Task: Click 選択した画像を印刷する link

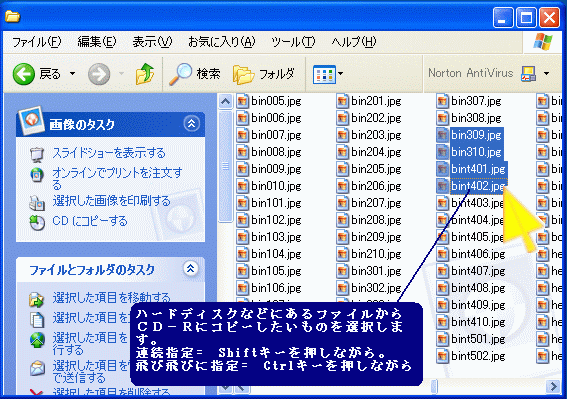Action: [x=111, y=201]
